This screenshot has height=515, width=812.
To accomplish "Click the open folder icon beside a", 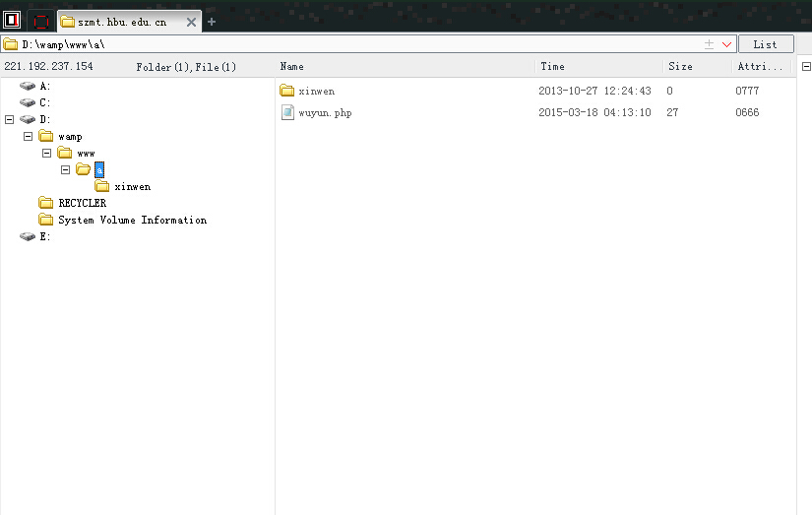I will (84, 169).
